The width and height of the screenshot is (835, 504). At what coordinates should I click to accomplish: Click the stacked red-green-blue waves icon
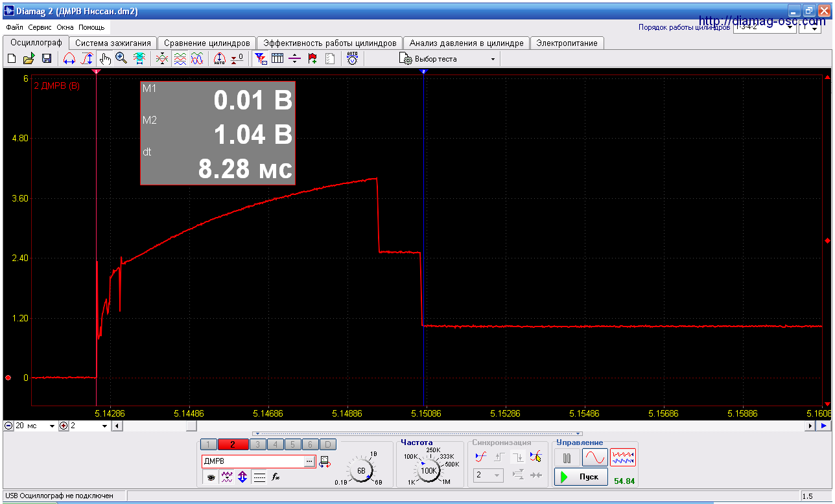pos(180,59)
